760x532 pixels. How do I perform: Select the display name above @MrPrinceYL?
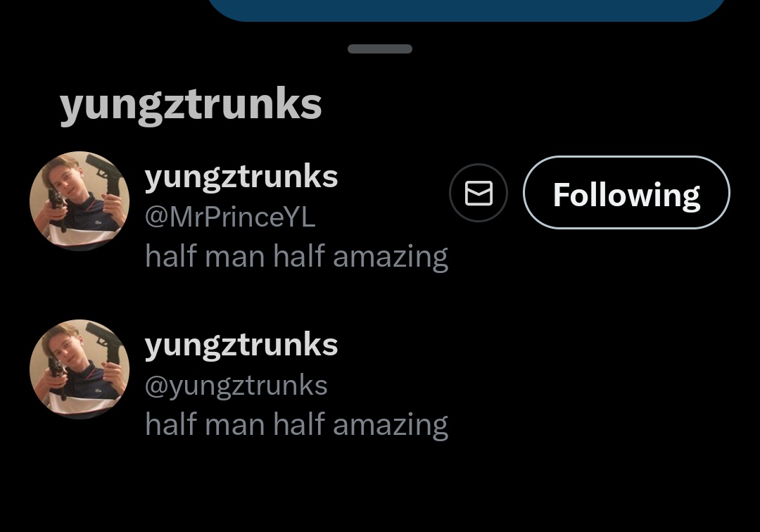241,177
